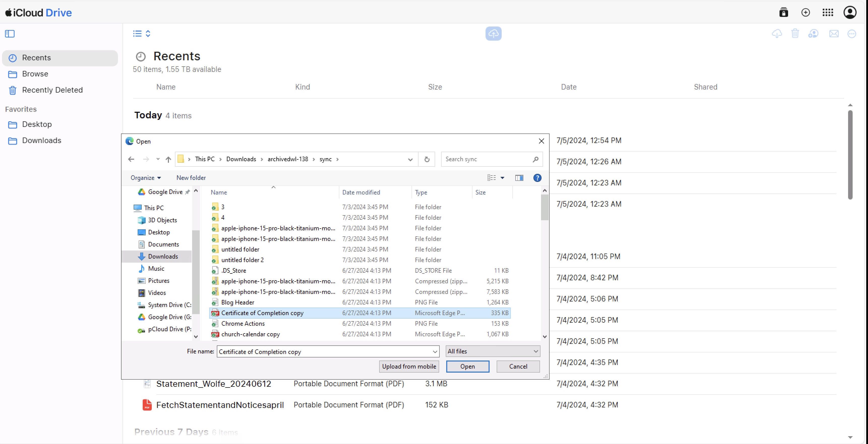Click the Back arrow in Open dialog
The height and width of the screenshot is (444, 868).
coord(131,159)
